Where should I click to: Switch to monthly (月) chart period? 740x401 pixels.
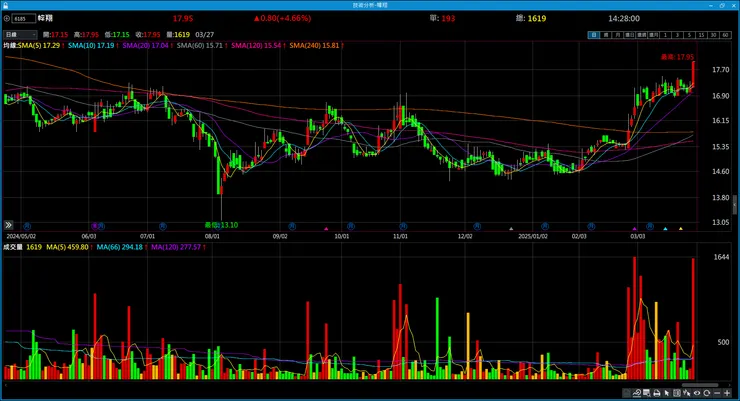(618, 35)
